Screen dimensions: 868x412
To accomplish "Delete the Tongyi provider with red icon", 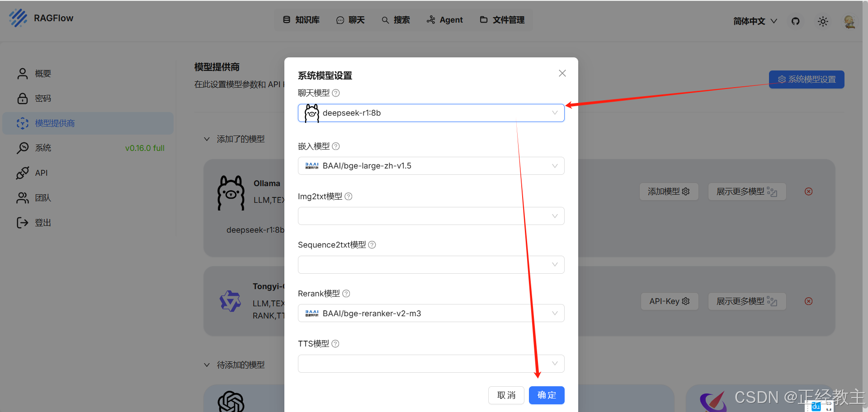I will (809, 301).
